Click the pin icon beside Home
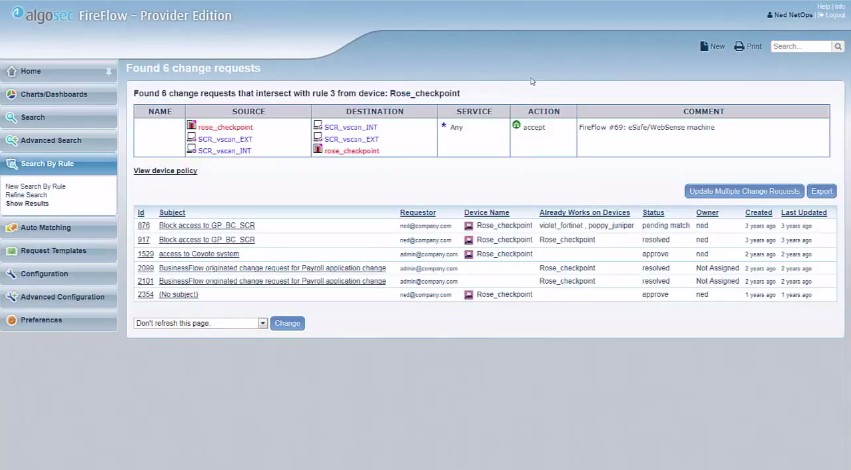 [109, 72]
